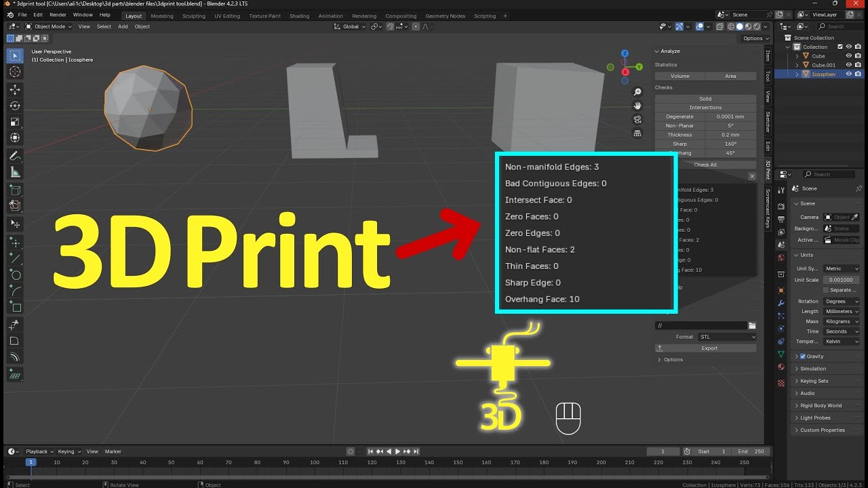Screen dimensions: 868x488
Task: Hide Cube in the outliner viewport
Action: (848, 56)
